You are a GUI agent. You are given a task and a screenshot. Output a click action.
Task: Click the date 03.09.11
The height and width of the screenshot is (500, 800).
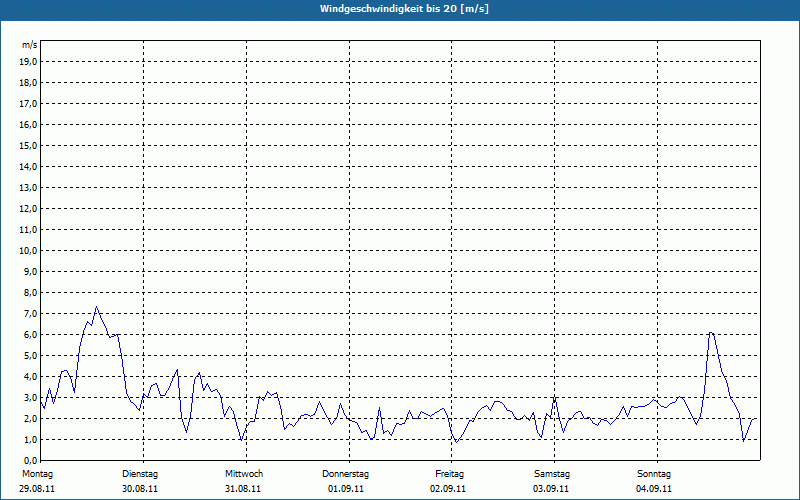click(551, 489)
